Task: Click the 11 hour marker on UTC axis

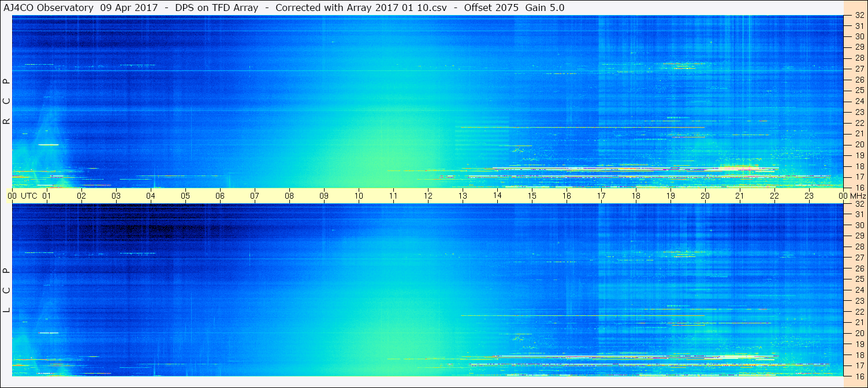Action: tap(393, 196)
